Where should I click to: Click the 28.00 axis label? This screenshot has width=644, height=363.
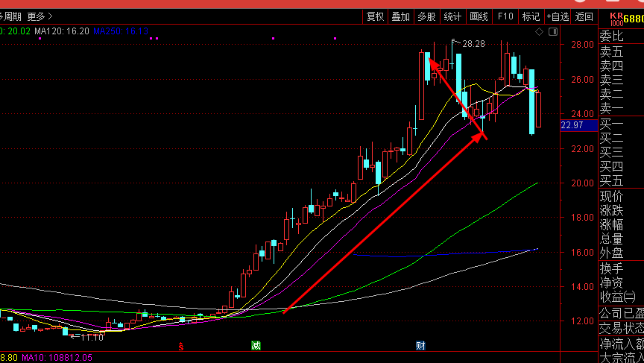tap(582, 45)
